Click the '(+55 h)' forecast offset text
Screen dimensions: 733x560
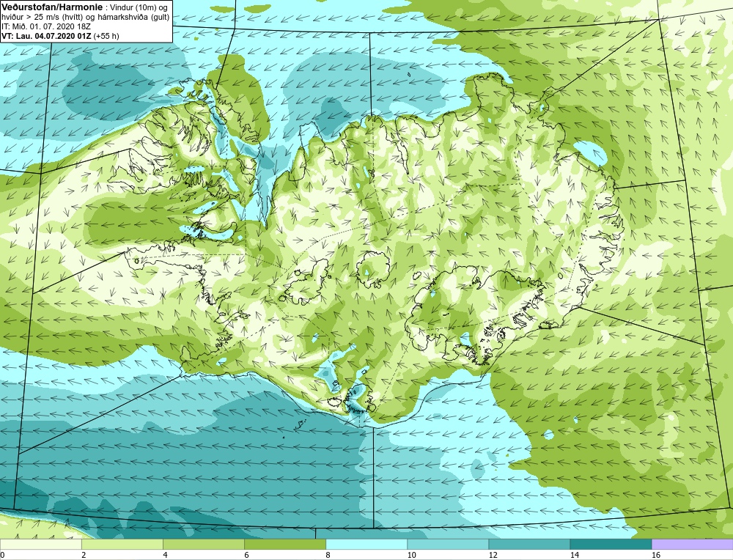(x=106, y=36)
